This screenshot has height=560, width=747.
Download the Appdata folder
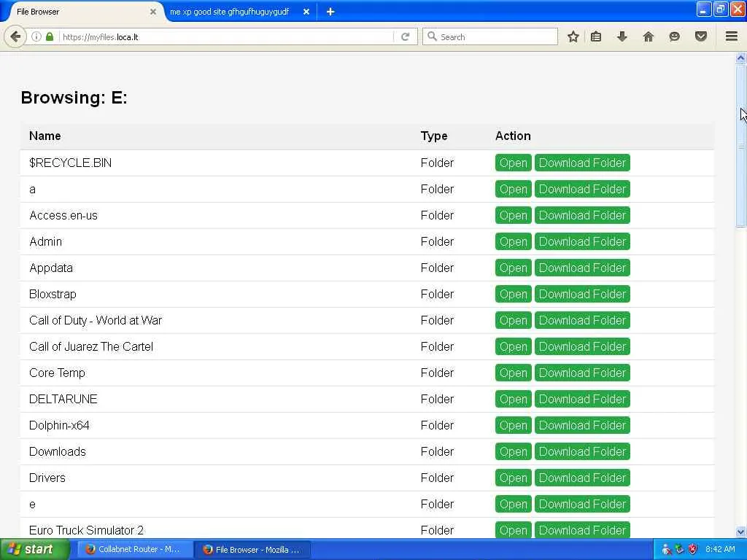point(582,268)
